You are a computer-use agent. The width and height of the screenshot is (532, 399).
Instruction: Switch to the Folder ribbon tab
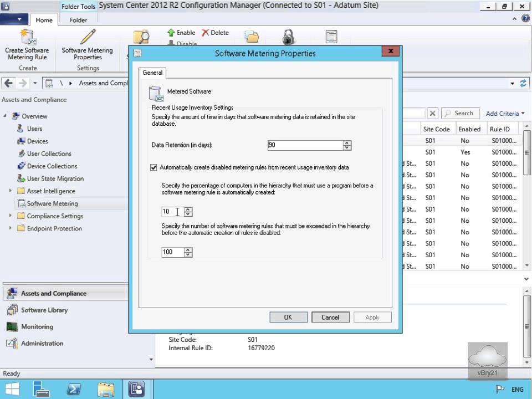tap(78, 20)
